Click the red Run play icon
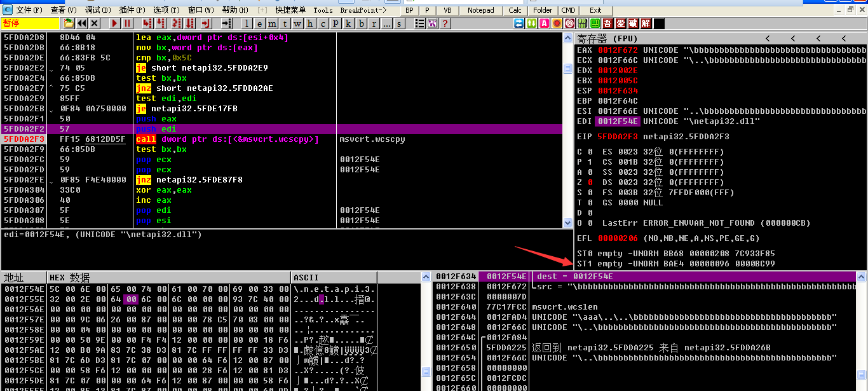Image resolution: width=868 pixels, height=391 pixels. [114, 24]
